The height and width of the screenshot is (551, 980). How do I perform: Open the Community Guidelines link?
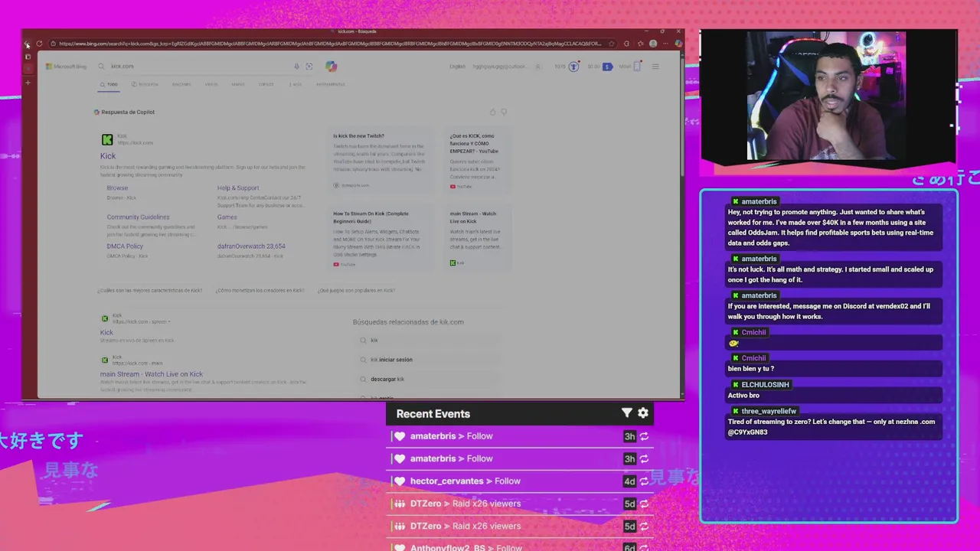click(x=138, y=217)
